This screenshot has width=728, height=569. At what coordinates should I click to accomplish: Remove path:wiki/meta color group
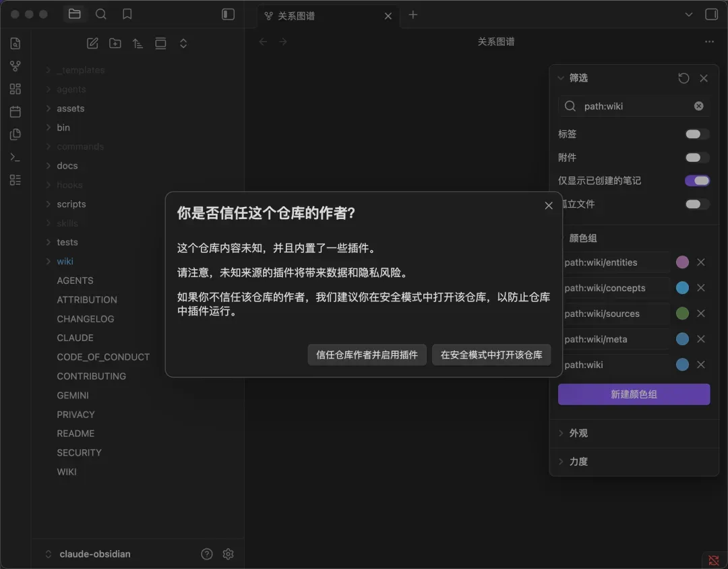[701, 339]
